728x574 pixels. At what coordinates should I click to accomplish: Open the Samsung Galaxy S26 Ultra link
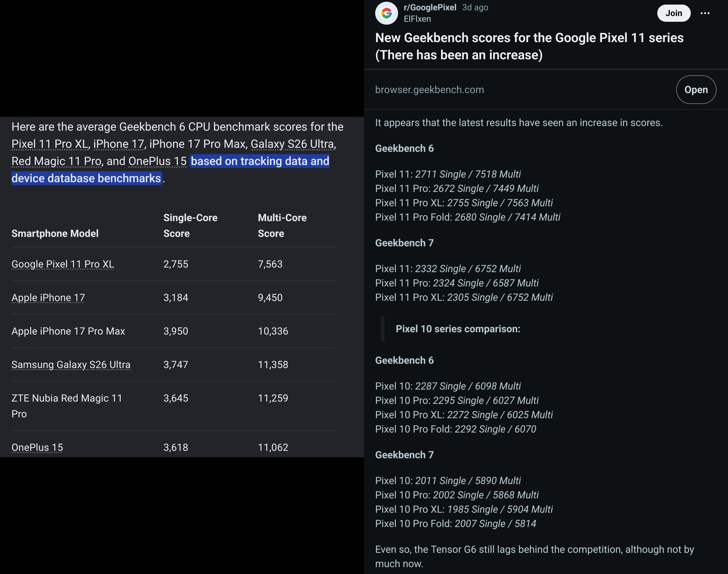[71, 365]
